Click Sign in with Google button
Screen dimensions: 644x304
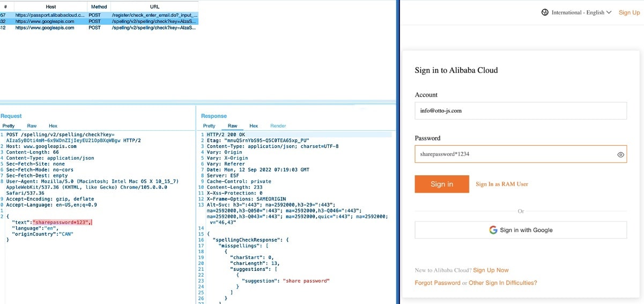coord(521,230)
